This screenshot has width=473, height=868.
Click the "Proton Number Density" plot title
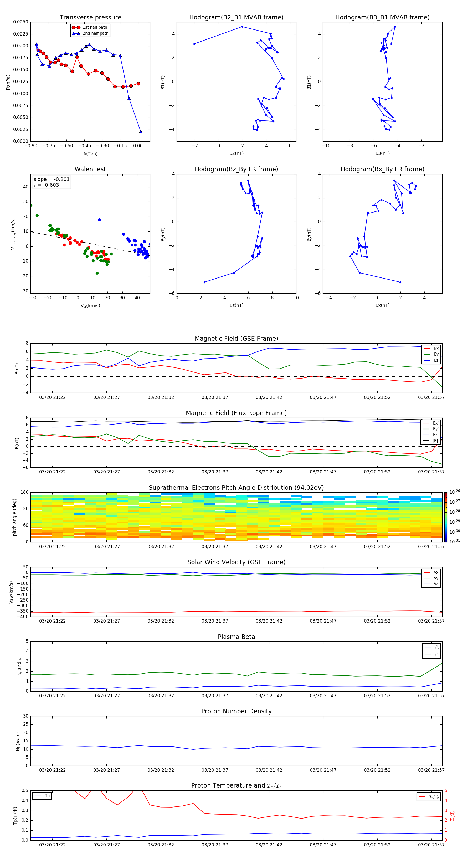(236, 711)
